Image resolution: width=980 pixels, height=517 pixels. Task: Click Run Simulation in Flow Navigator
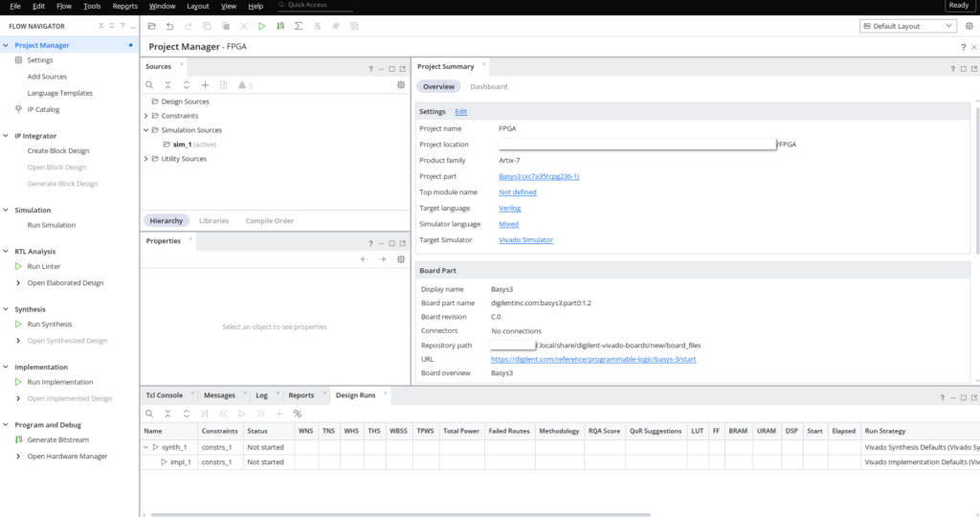[52, 225]
